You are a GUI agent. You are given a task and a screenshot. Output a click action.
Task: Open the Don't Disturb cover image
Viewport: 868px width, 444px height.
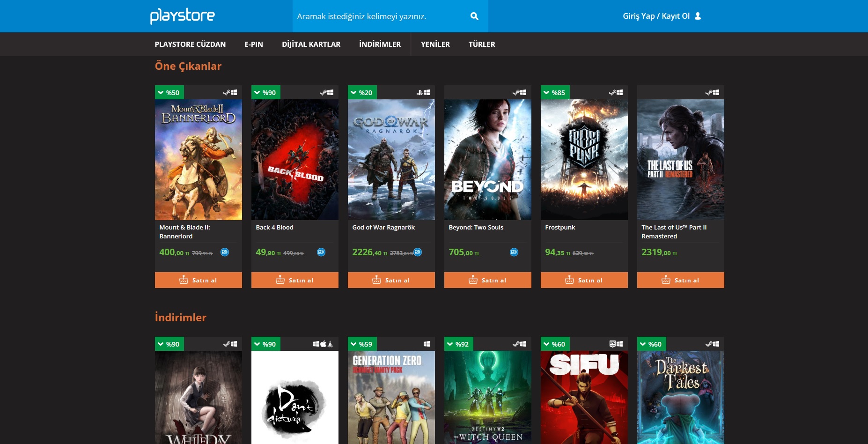295,397
